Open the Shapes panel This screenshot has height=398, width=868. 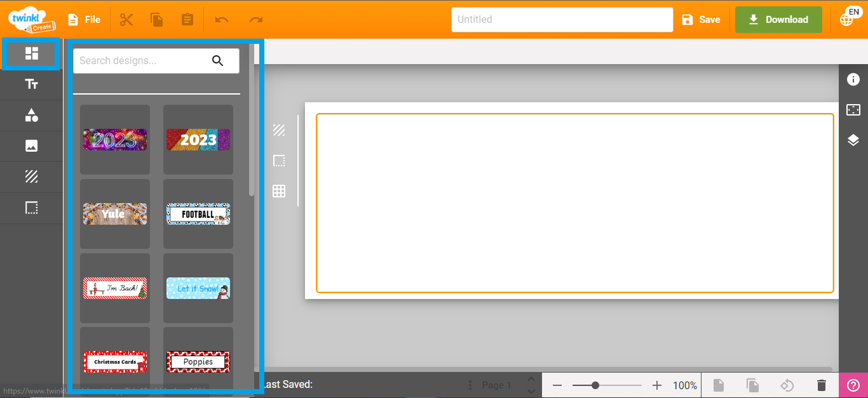[31, 115]
